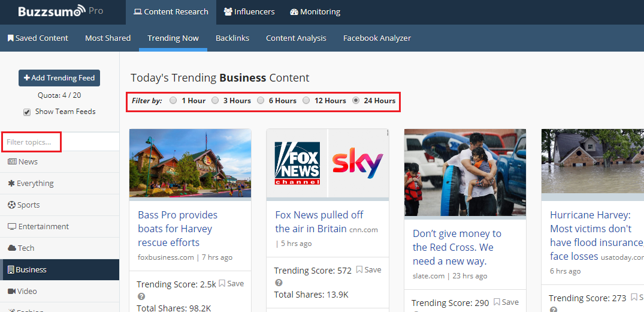Click the Bass Pro store thumbnail
This screenshot has width=644, height=312.
tap(190, 163)
